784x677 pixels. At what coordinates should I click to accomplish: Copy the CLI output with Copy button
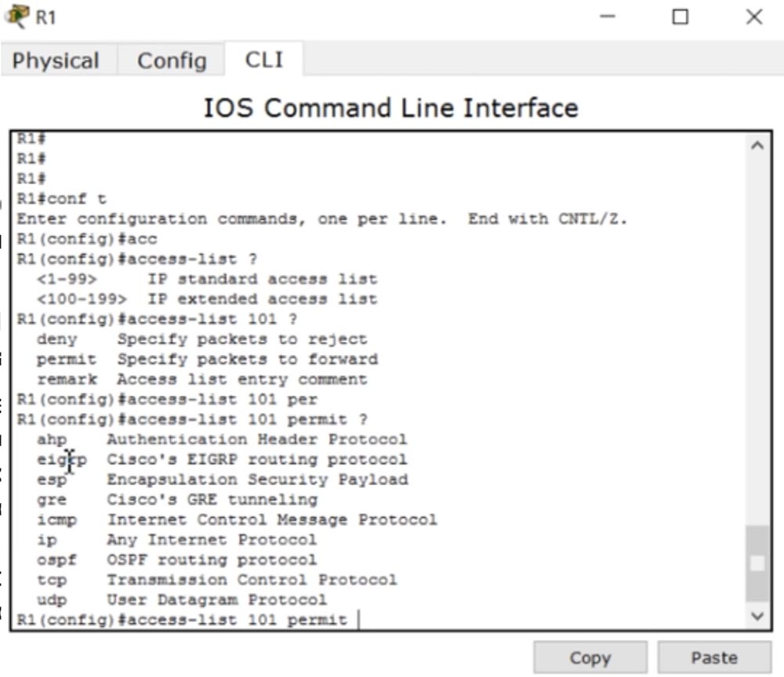[590, 657]
